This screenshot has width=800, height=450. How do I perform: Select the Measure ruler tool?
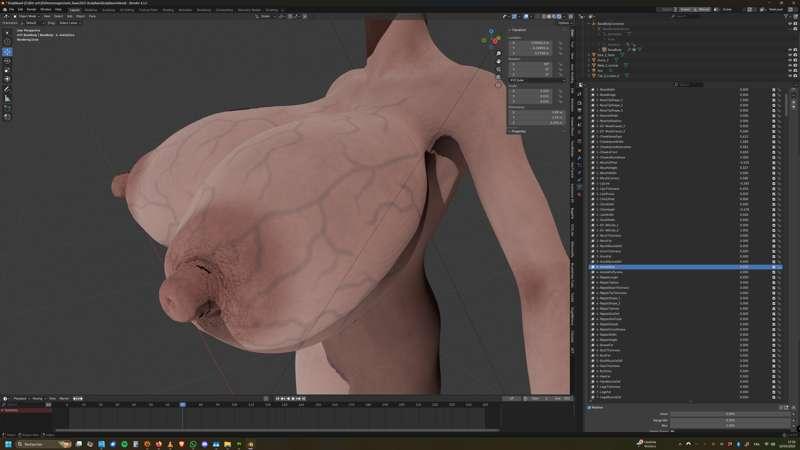click(7, 98)
